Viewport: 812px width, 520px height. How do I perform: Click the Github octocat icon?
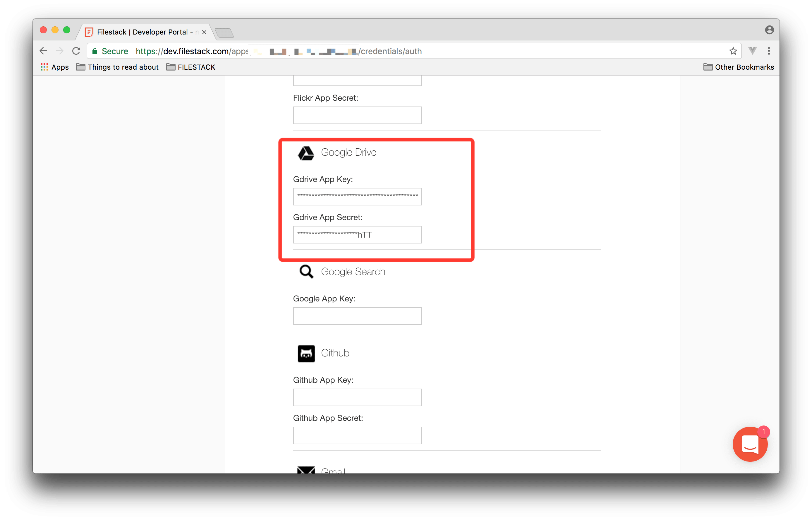[x=306, y=353]
